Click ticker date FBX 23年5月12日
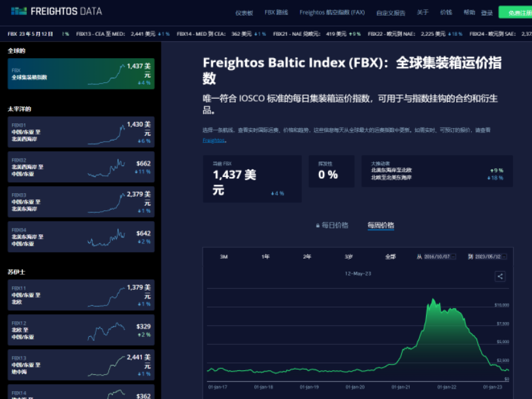This screenshot has height=399, width=532. tap(30, 34)
